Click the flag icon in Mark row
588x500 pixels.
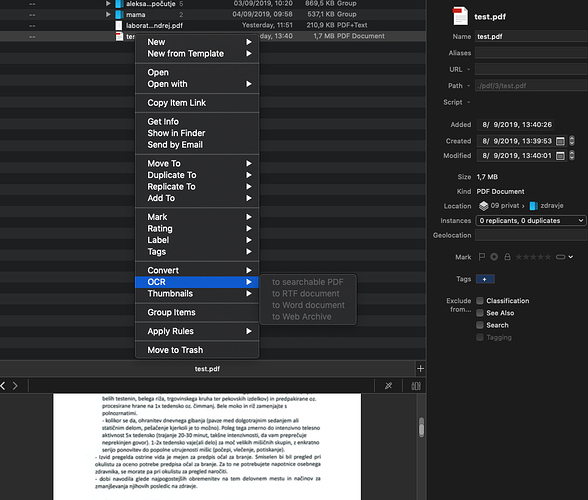pos(482,257)
